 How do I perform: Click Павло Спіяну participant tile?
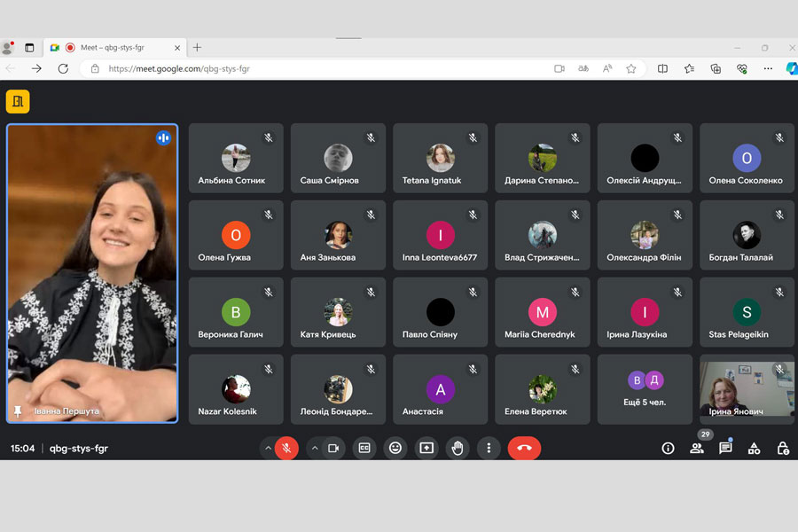click(440, 312)
